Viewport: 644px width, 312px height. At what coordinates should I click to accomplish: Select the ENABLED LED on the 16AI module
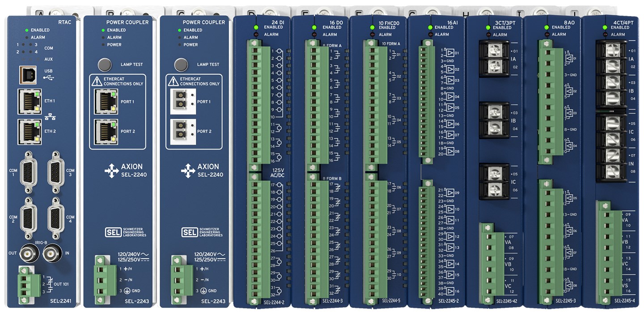tap(430, 27)
